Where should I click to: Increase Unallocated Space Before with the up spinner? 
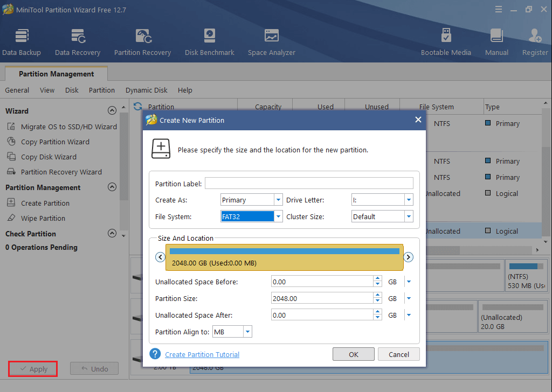tap(377, 279)
